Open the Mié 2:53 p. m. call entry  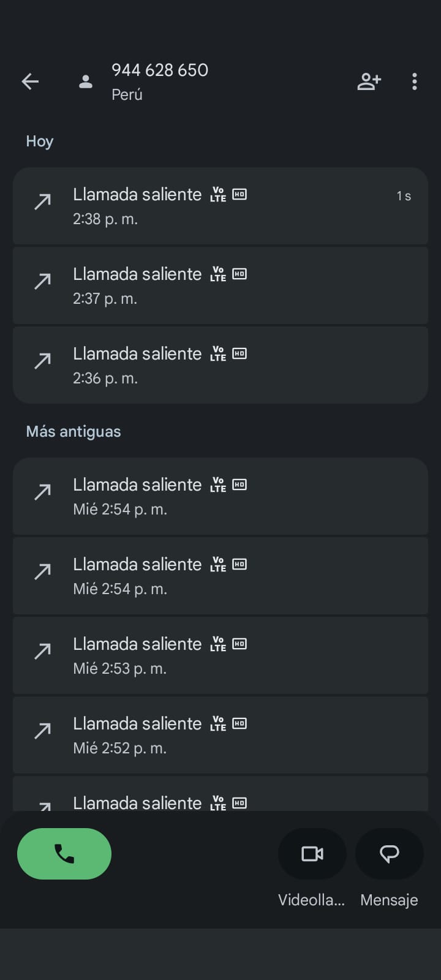(x=221, y=655)
